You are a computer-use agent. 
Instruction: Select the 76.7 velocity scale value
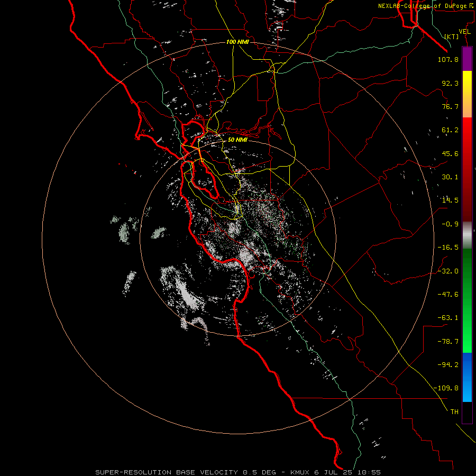coord(450,106)
